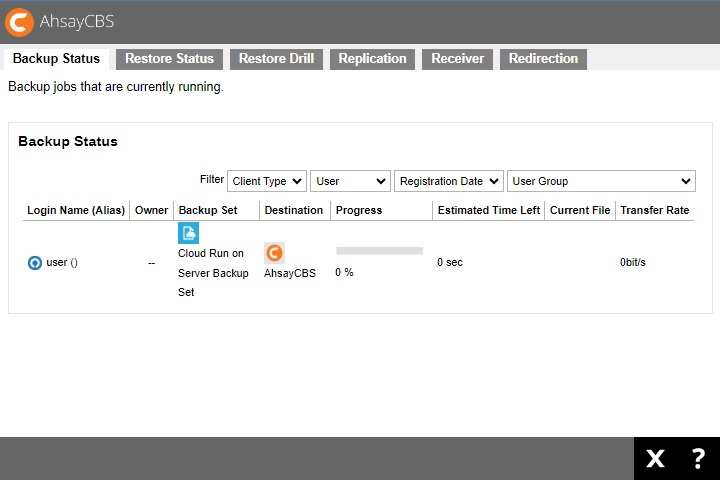The width and height of the screenshot is (720, 480).
Task: Click the Transfer Rate column header
Action: (654, 210)
